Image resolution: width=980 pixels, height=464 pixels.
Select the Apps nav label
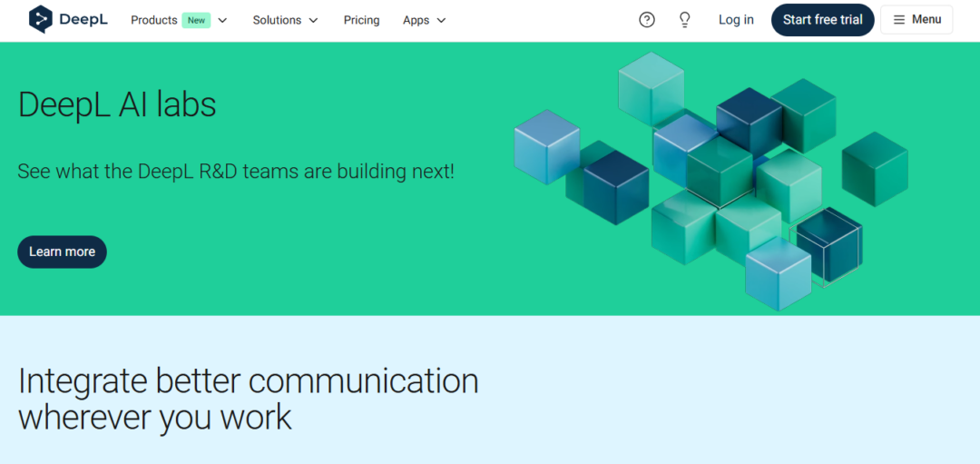click(x=416, y=20)
